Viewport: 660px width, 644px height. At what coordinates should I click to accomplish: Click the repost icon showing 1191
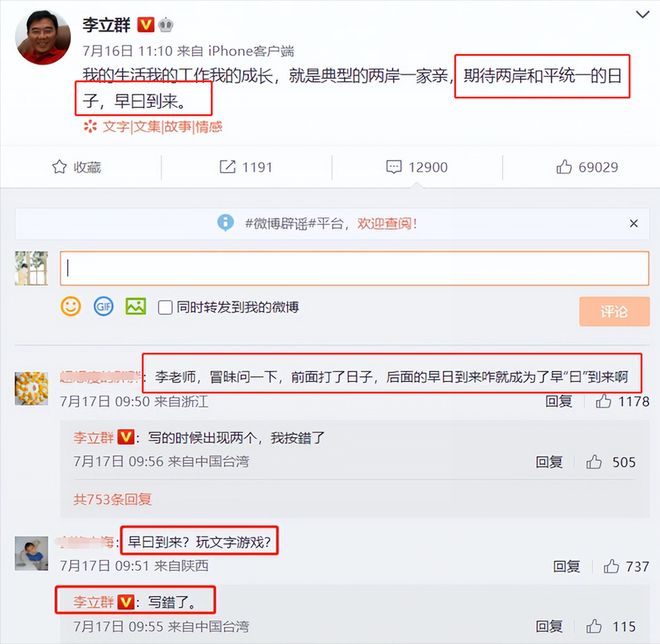pyautogui.click(x=227, y=167)
